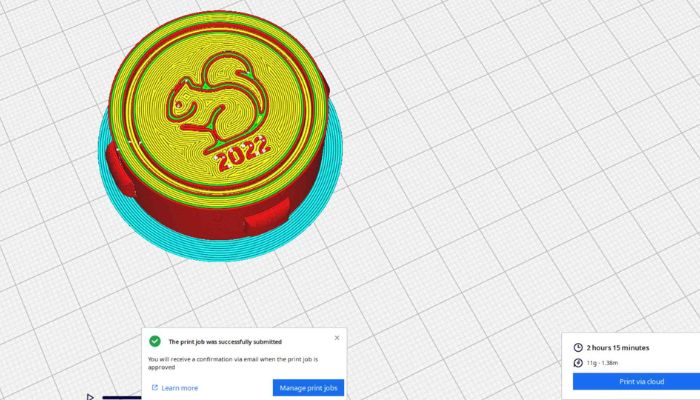The image size is (700, 400).
Task: Click the green success checkmark icon
Action: point(154,342)
